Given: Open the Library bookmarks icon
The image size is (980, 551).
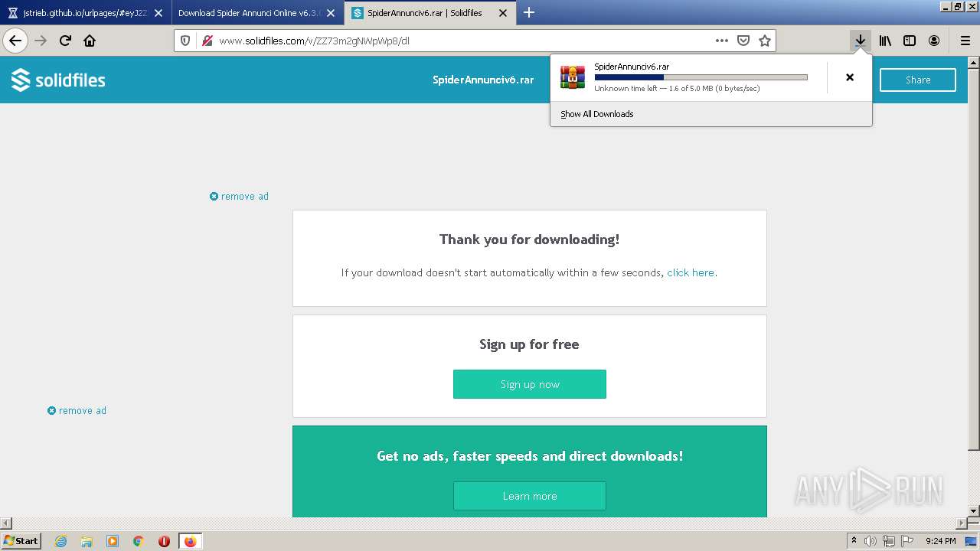Looking at the screenshot, I should 885,41.
